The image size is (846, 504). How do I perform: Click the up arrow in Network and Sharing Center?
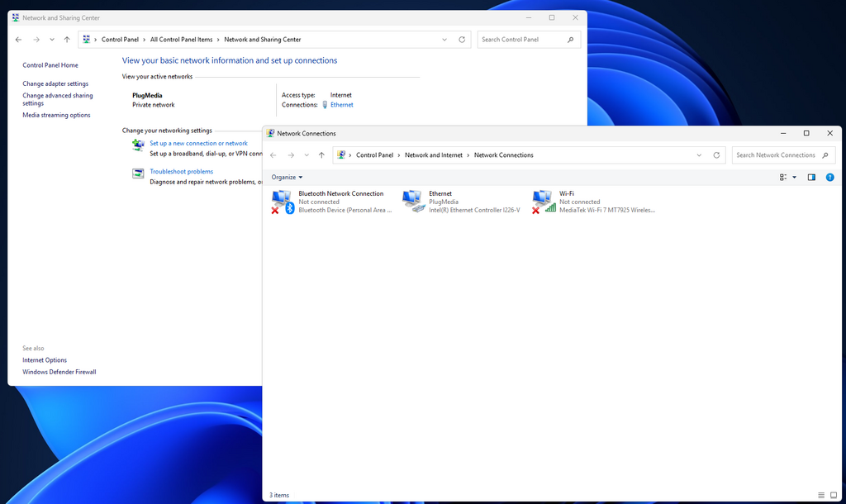tap(67, 40)
